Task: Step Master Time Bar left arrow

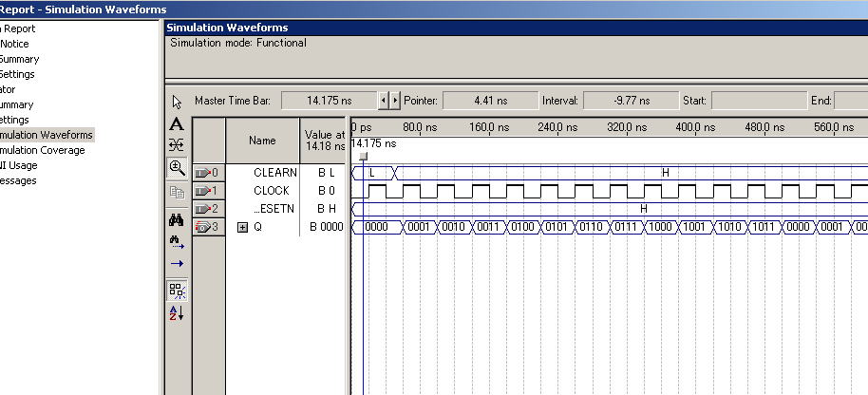Action: [x=383, y=101]
